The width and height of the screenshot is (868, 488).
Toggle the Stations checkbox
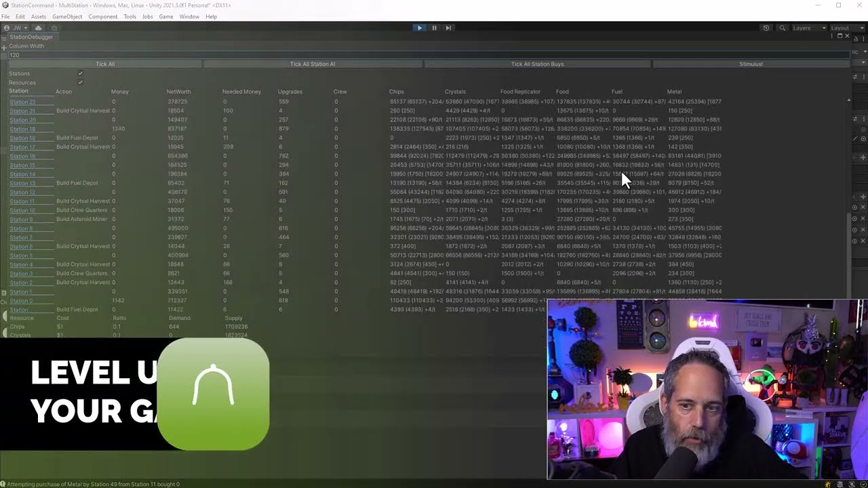(x=80, y=73)
